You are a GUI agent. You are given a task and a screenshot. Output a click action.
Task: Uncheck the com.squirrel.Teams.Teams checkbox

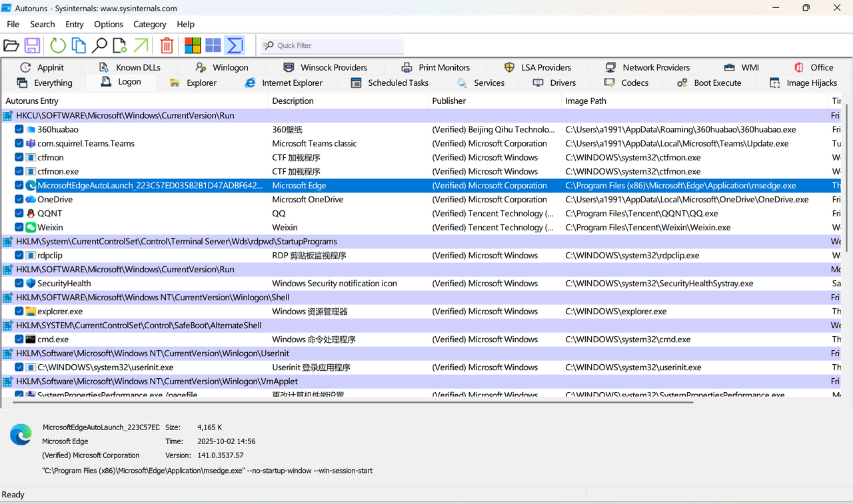click(19, 144)
